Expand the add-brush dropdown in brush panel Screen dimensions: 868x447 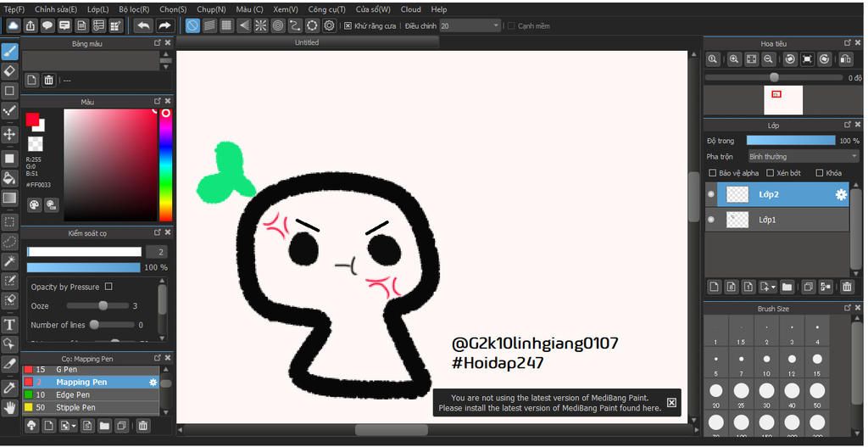tap(75, 426)
